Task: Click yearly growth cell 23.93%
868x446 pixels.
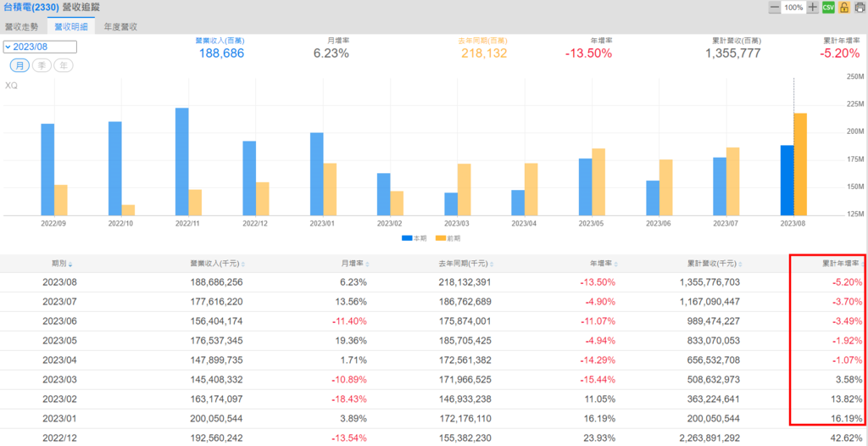Action: point(600,438)
